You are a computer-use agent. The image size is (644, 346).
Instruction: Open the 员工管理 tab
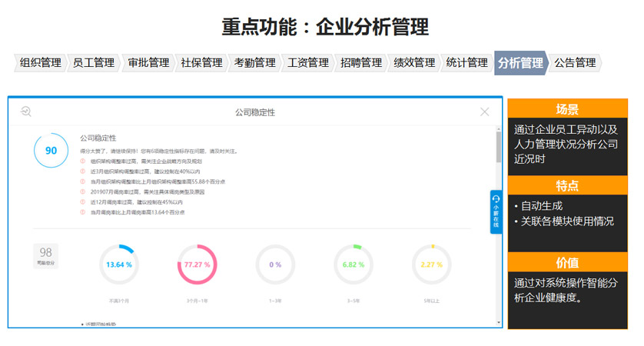coord(93,63)
